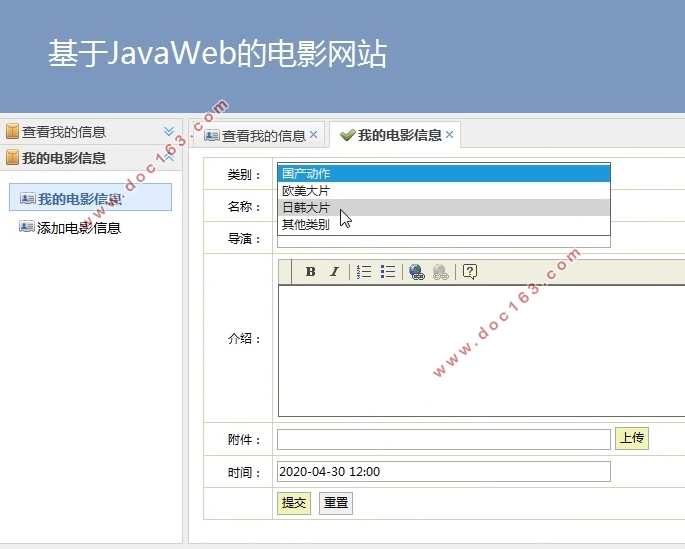Click the 时间 date input field
Viewport: 685px width, 549px height.
point(444,472)
